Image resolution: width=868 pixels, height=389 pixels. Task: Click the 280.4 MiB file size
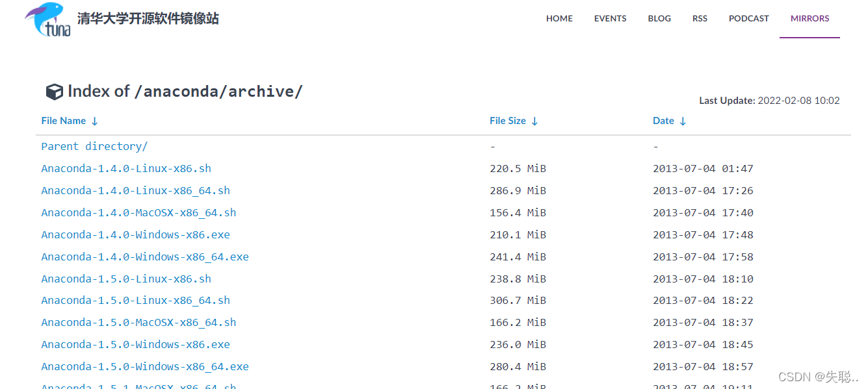(x=518, y=366)
